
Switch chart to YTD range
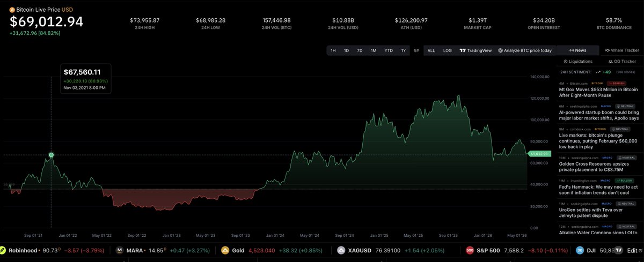pos(389,50)
